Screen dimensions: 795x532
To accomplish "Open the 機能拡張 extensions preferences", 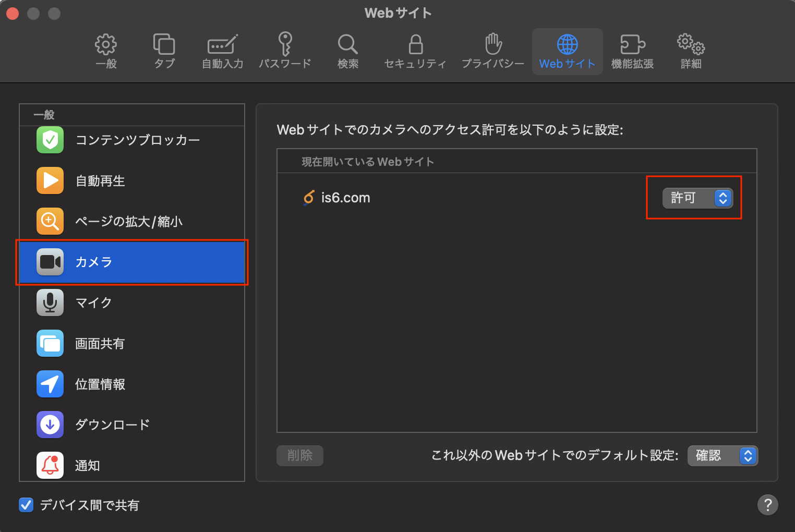I will pos(632,52).
